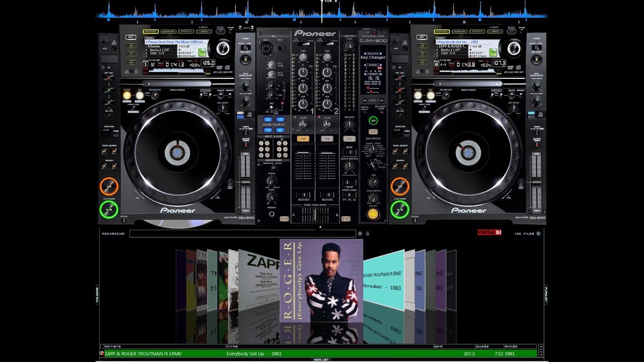Open the right deck SAMPLER tab
This screenshot has height=362, width=644.
click(x=459, y=31)
